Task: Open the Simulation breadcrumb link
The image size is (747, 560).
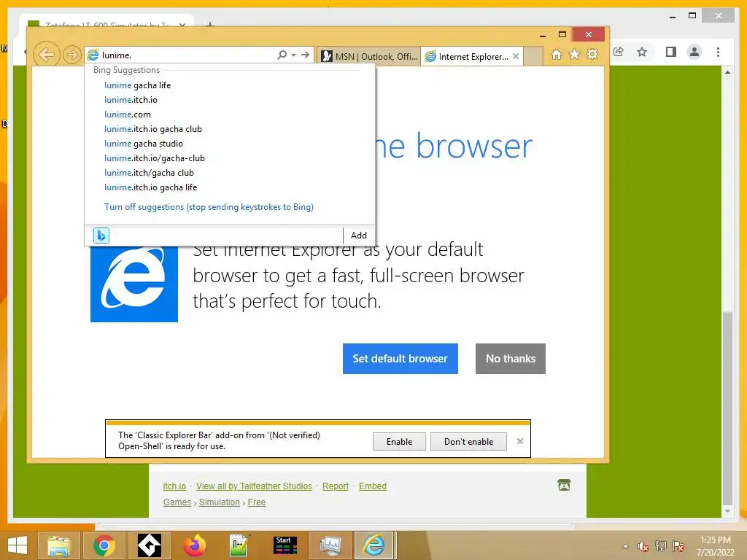Action: click(220, 502)
